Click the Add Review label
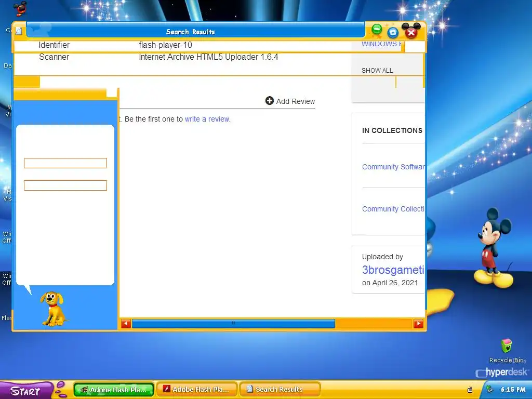This screenshot has height=399, width=532. click(296, 101)
